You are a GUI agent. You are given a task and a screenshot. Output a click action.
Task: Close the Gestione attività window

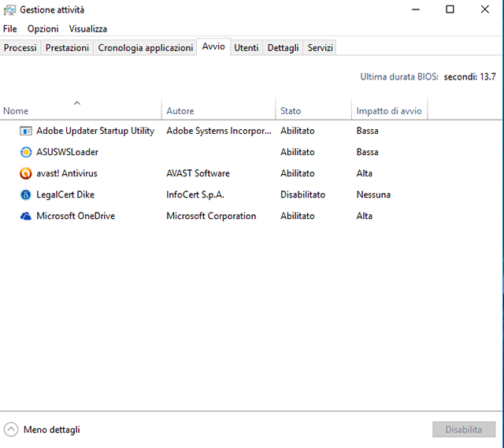point(485,9)
